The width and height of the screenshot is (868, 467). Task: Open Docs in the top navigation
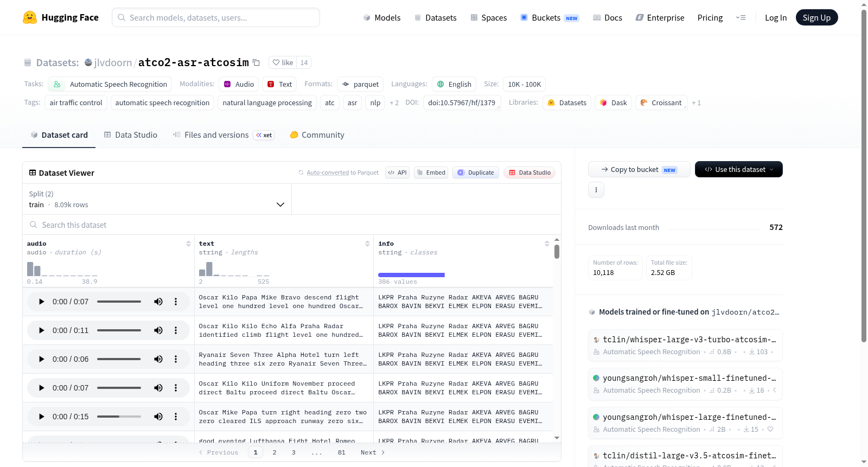pyautogui.click(x=608, y=17)
